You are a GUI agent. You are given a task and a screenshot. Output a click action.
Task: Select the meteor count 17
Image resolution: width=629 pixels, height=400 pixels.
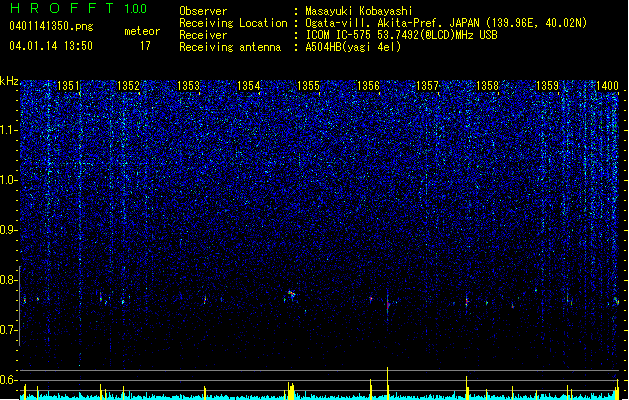tap(145, 46)
